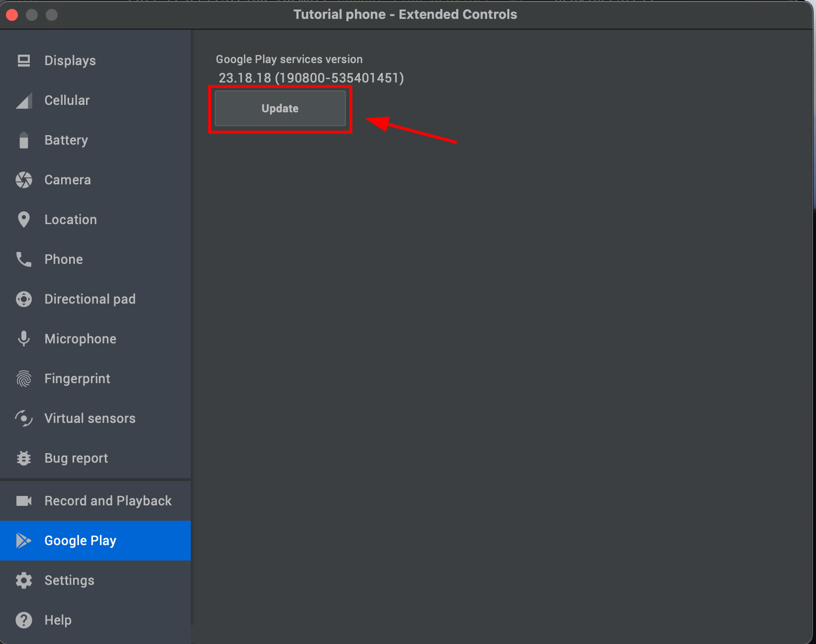Screen dimensions: 816x644
Task: Switch to Record and Playback tab
Action: point(108,501)
